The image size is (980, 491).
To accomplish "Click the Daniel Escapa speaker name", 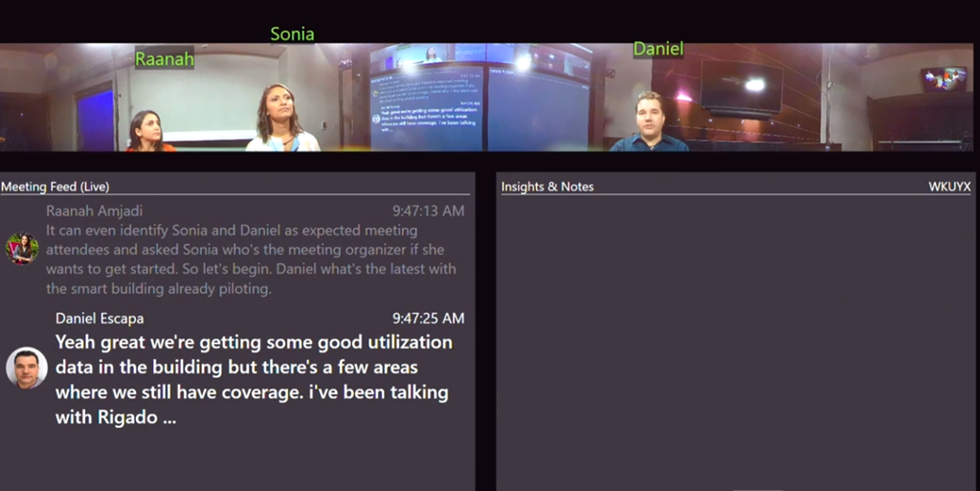I will coord(100,318).
